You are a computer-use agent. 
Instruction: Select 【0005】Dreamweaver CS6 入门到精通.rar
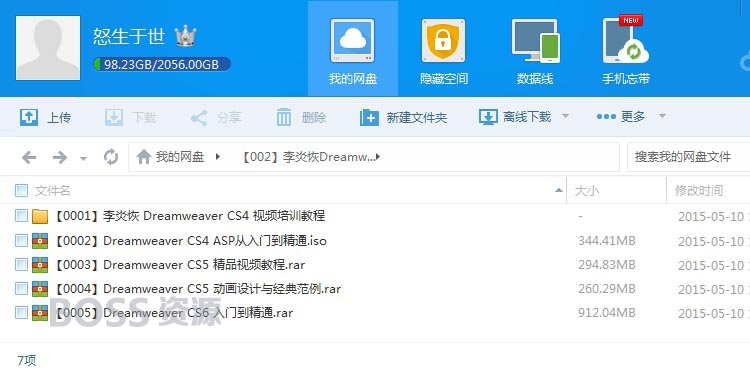(173, 312)
